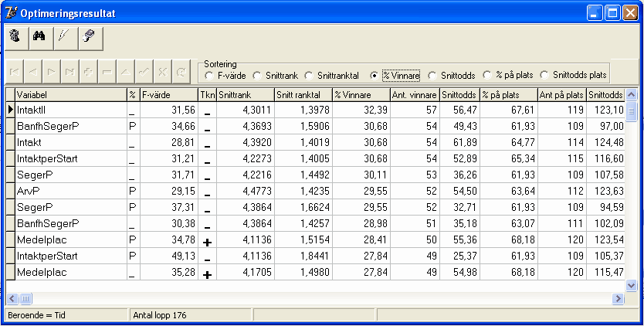Select Snittranktal sorting option
Viewport: 644px width, 326px height.
(x=332, y=76)
